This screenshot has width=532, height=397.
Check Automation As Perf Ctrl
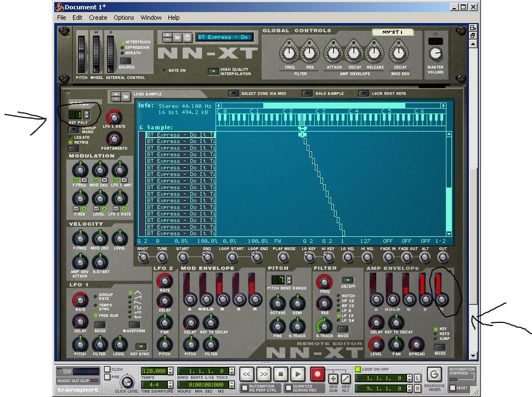point(244,388)
